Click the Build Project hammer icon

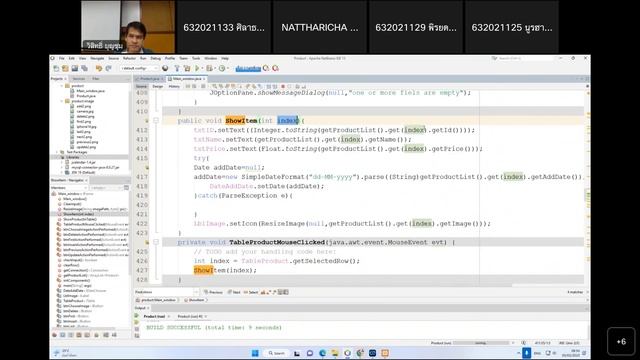177,68
